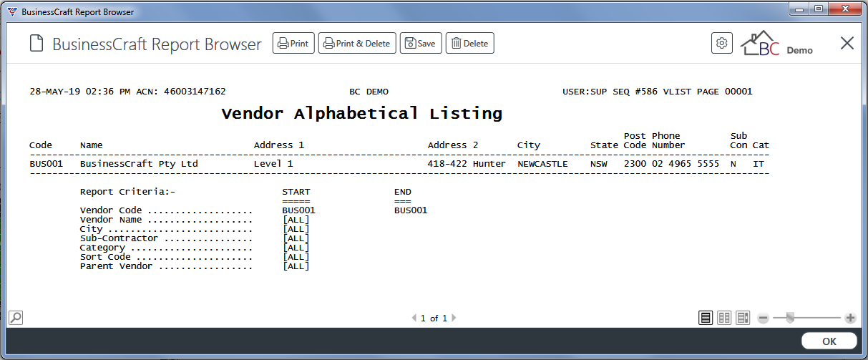This screenshot has height=360, width=868.
Task: Click the document icon beside the title
Action: [36, 44]
